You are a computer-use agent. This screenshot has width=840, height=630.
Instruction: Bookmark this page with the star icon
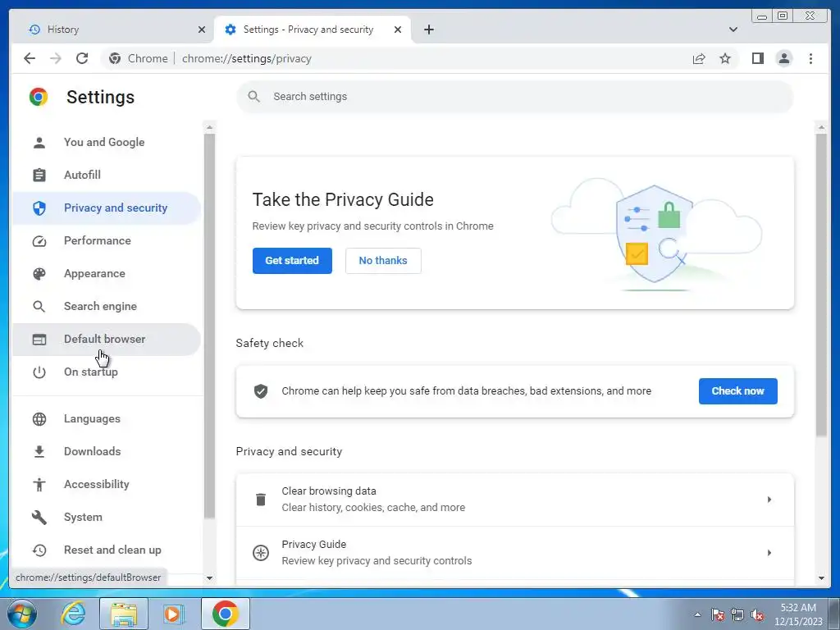click(x=725, y=58)
